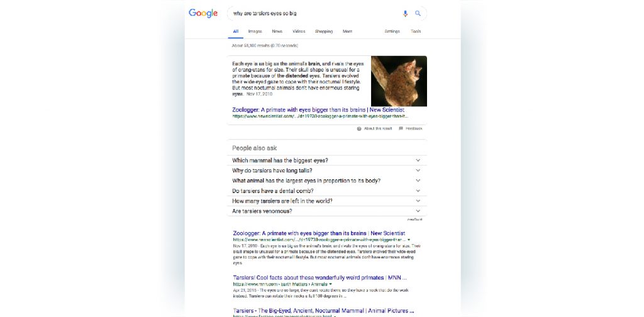Viewport: 644px width, 317px height.
Task: Open About this result help icon
Action: coord(359,128)
